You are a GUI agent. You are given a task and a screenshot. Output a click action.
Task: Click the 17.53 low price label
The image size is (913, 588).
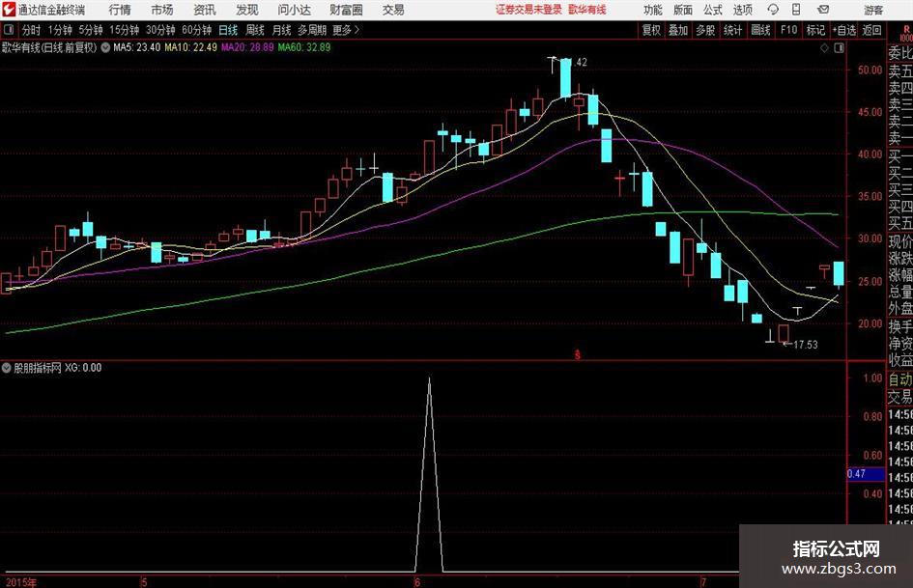(x=806, y=345)
